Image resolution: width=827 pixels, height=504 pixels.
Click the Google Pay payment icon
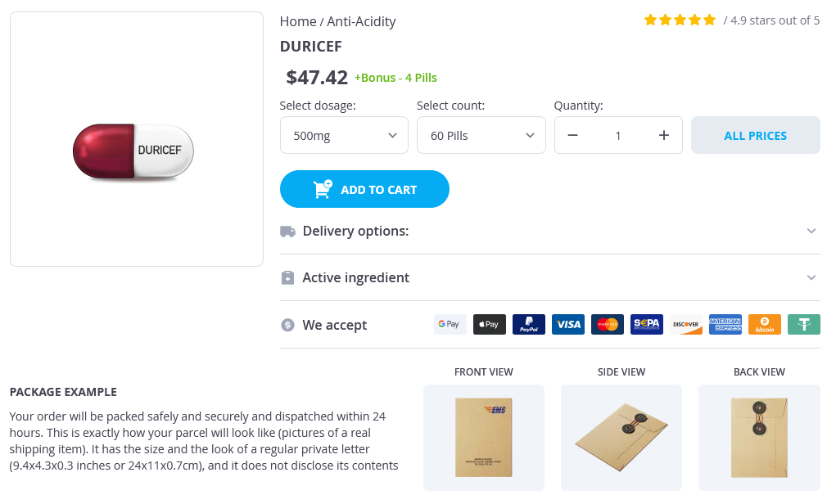point(450,324)
